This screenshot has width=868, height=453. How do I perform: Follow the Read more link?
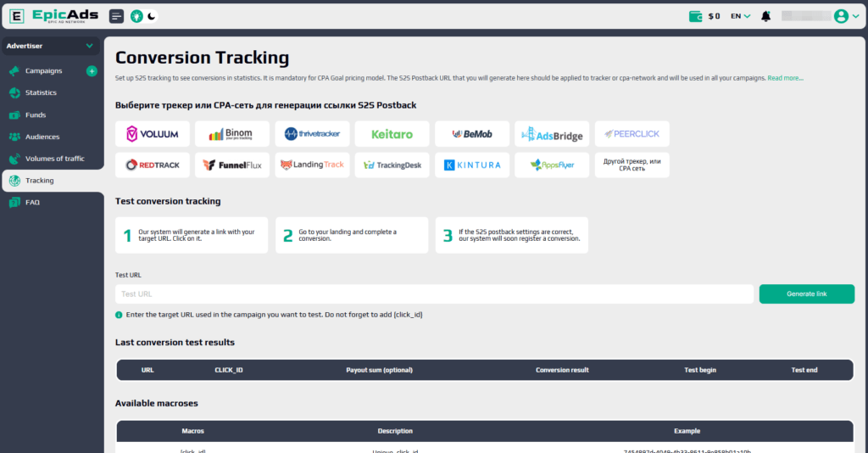tap(785, 78)
